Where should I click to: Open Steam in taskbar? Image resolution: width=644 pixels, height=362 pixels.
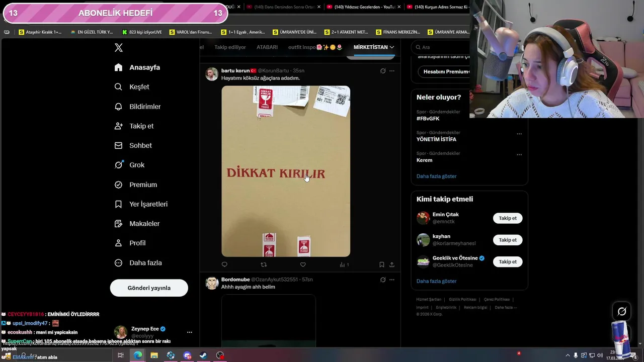203,355
